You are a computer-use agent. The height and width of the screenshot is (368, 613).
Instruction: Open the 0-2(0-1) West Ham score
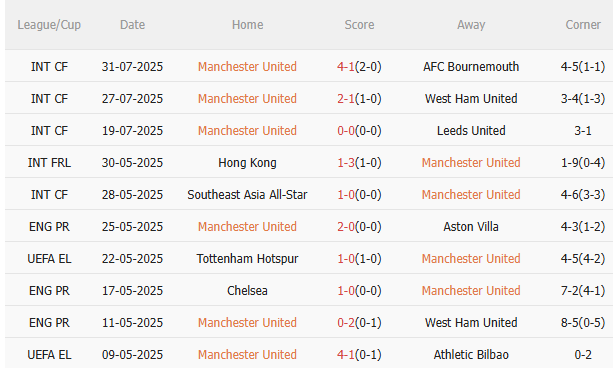point(359,323)
